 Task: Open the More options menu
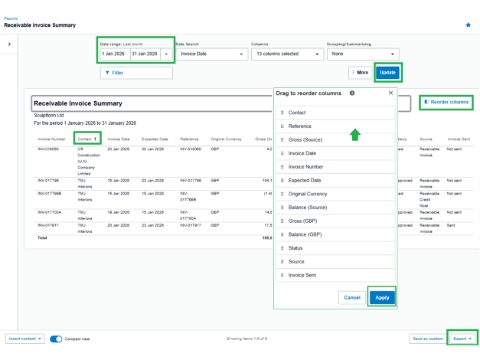[360, 72]
